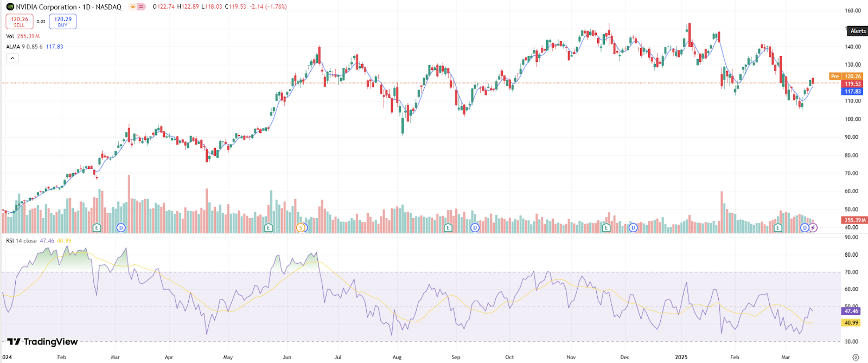Click the NVIDIA logo icon beside the symbol name
Viewport: 868px width, 363px height.
click(10, 7)
